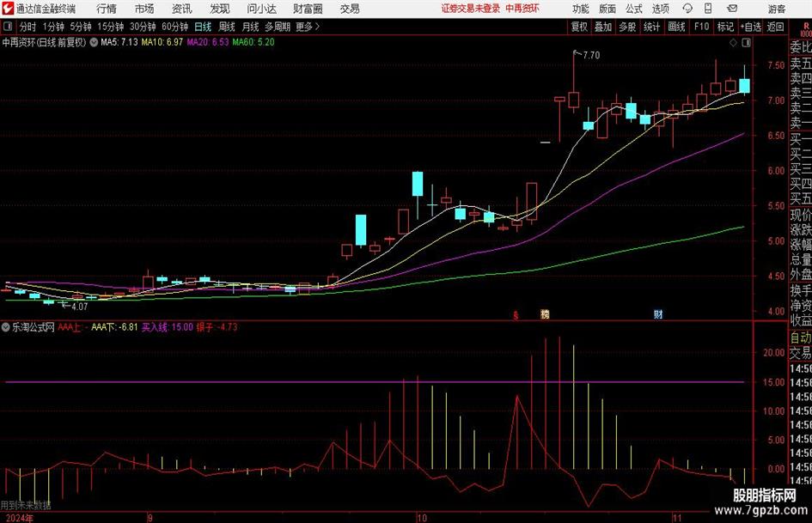The height and width of the screenshot is (523, 812).
Task: Click the MA10: 6.97 indicator label
Action: point(162,42)
